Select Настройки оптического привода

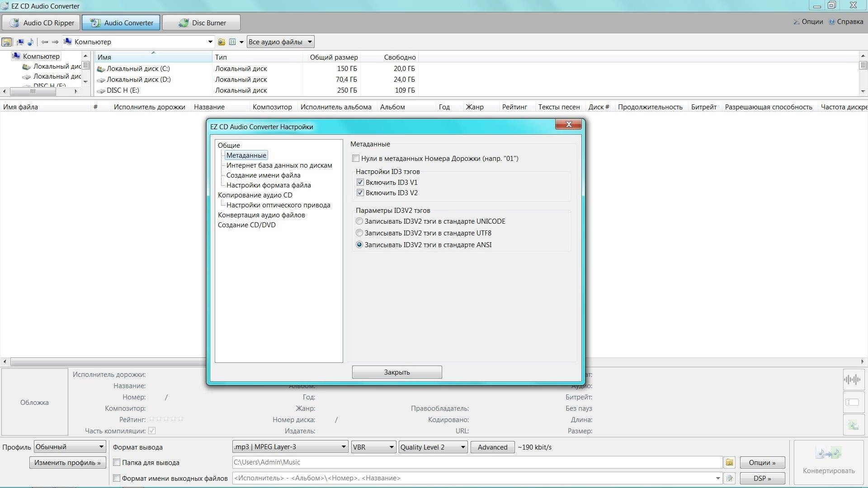[x=278, y=205]
